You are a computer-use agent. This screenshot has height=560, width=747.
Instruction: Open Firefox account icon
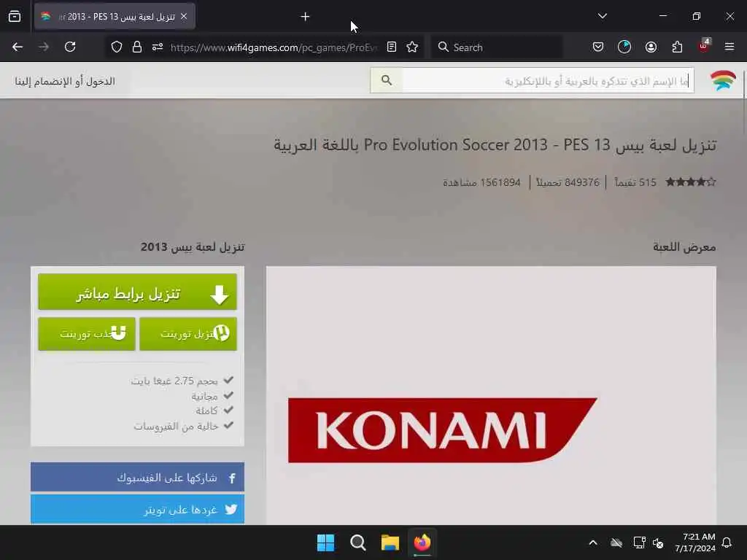click(651, 47)
